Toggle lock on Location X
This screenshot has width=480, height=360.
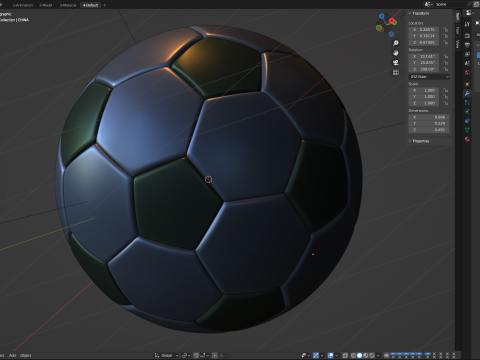coord(446,30)
